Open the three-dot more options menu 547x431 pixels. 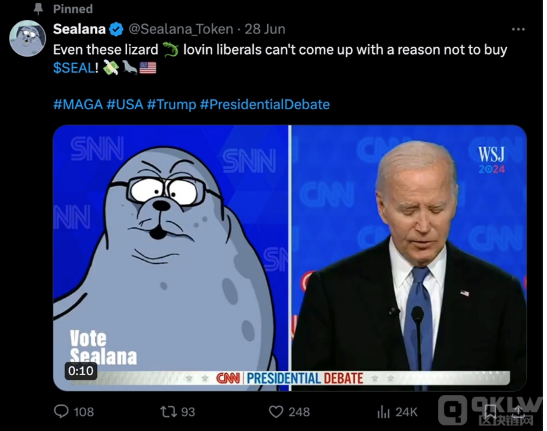point(518,29)
